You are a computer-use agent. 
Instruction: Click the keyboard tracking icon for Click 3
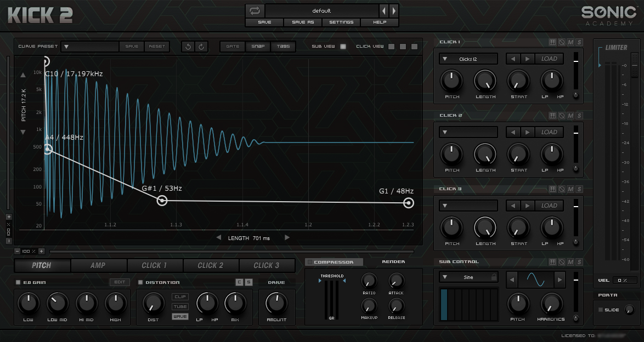point(553,189)
